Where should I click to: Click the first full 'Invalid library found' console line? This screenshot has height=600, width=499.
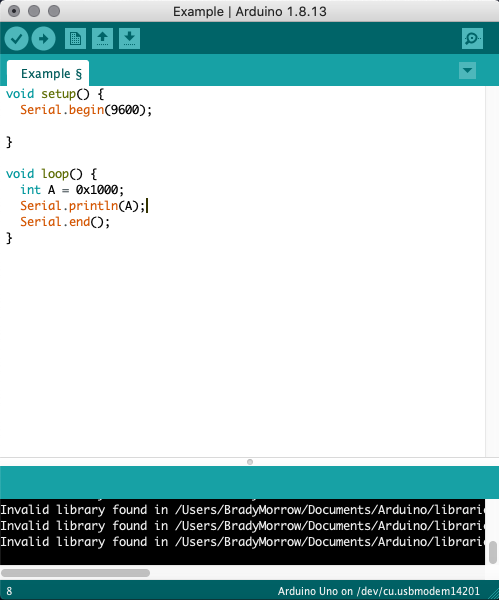click(243, 510)
